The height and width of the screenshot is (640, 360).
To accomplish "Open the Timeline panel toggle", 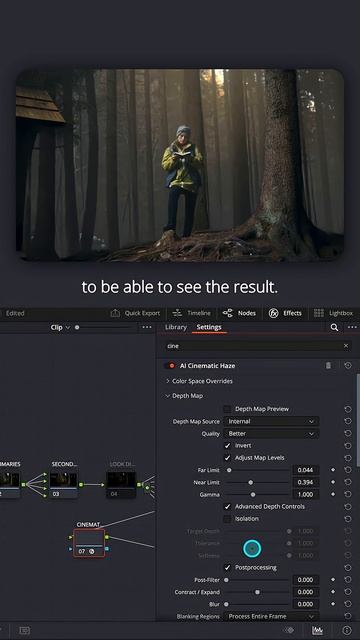I will click(x=191, y=313).
